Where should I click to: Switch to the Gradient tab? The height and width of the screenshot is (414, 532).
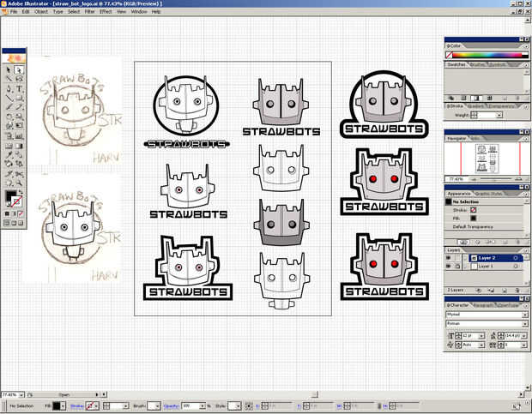pos(475,106)
